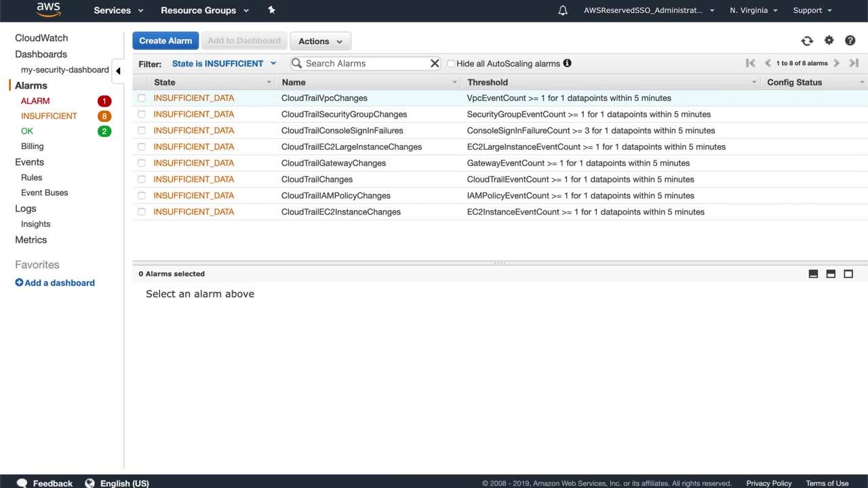Screen dimensions: 868x488
Task: Select the CloudTrailVpcChanges alarm checkbox
Action: pyautogui.click(x=142, y=98)
